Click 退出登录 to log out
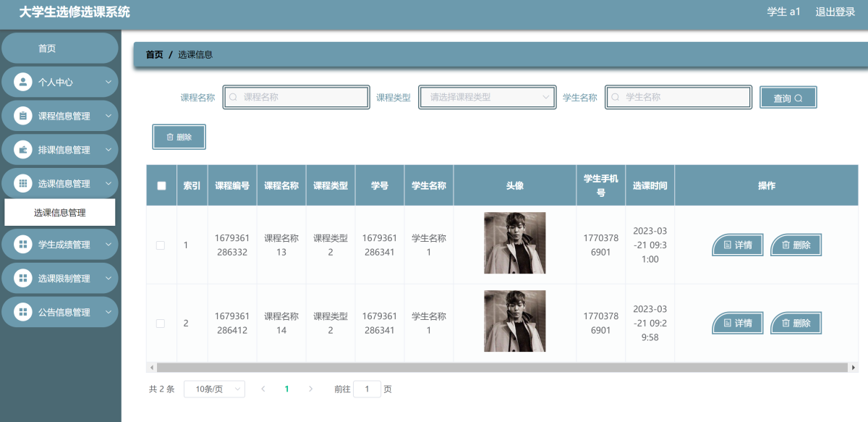The height and width of the screenshot is (422, 868). pyautogui.click(x=835, y=12)
